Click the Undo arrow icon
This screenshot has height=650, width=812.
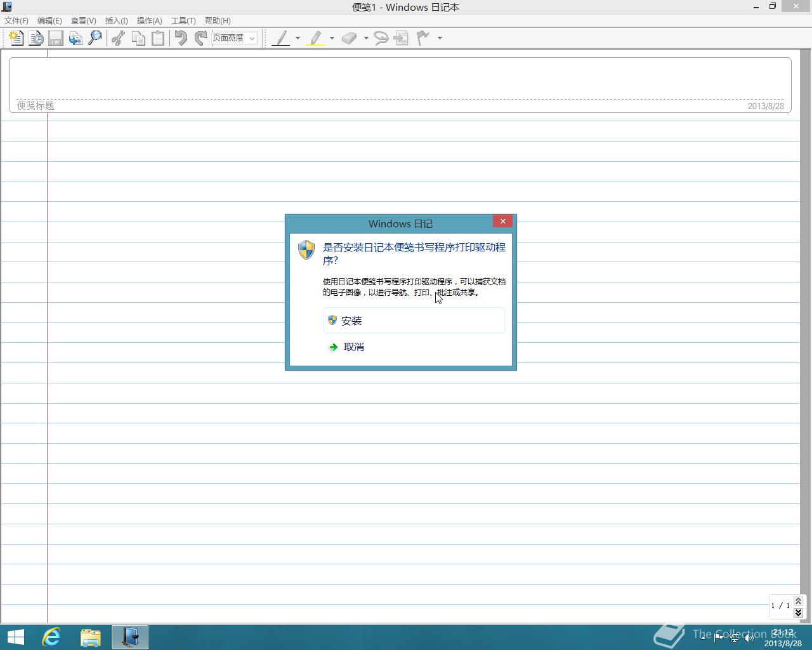coord(181,38)
